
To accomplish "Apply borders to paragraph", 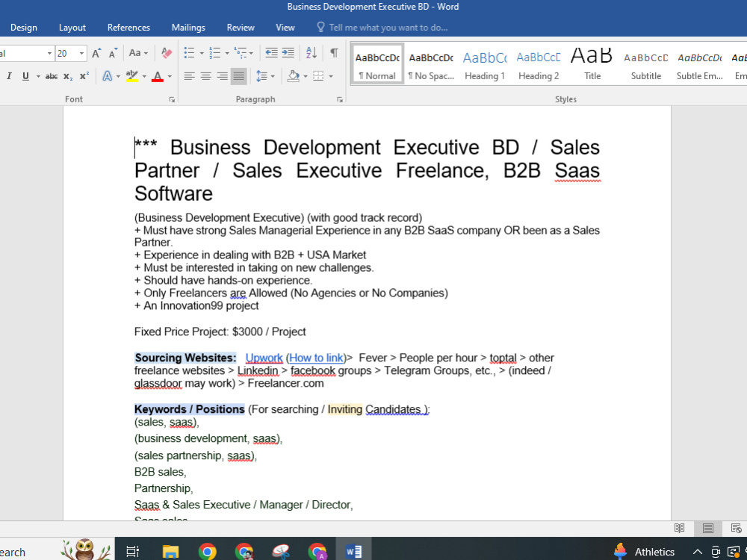I will point(318,76).
